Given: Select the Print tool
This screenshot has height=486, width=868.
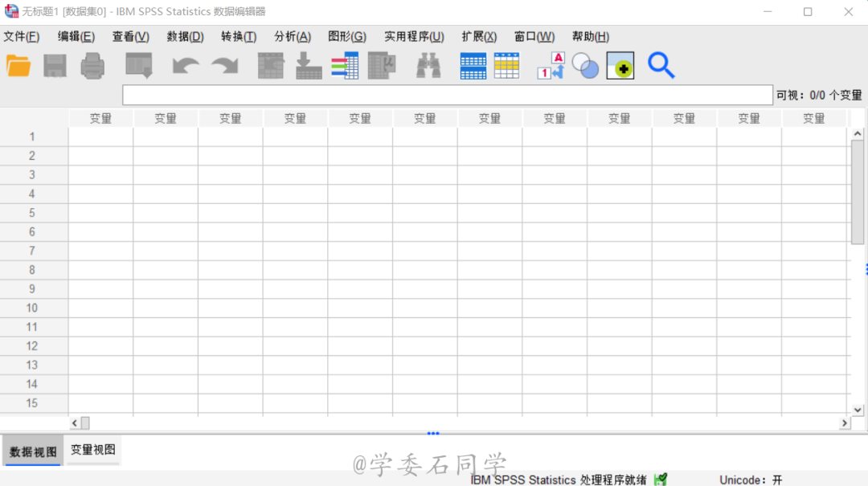Looking at the screenshot, I should point(92,66).
